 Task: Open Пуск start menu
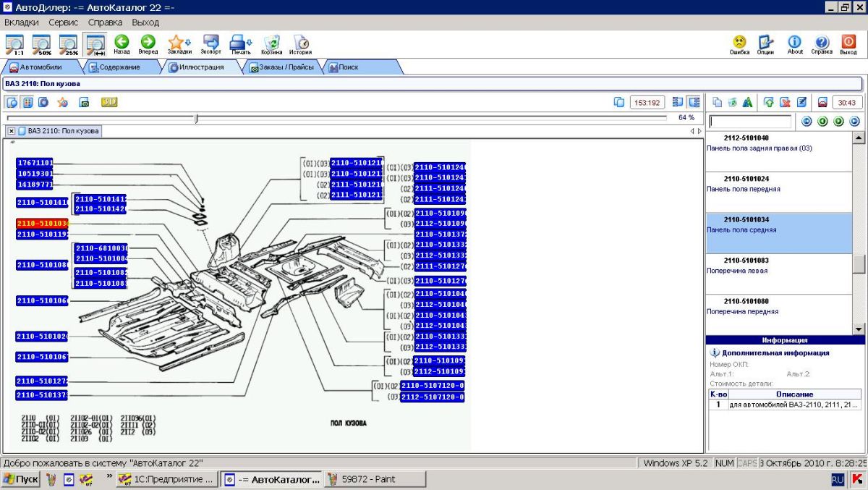pos(21,479)
